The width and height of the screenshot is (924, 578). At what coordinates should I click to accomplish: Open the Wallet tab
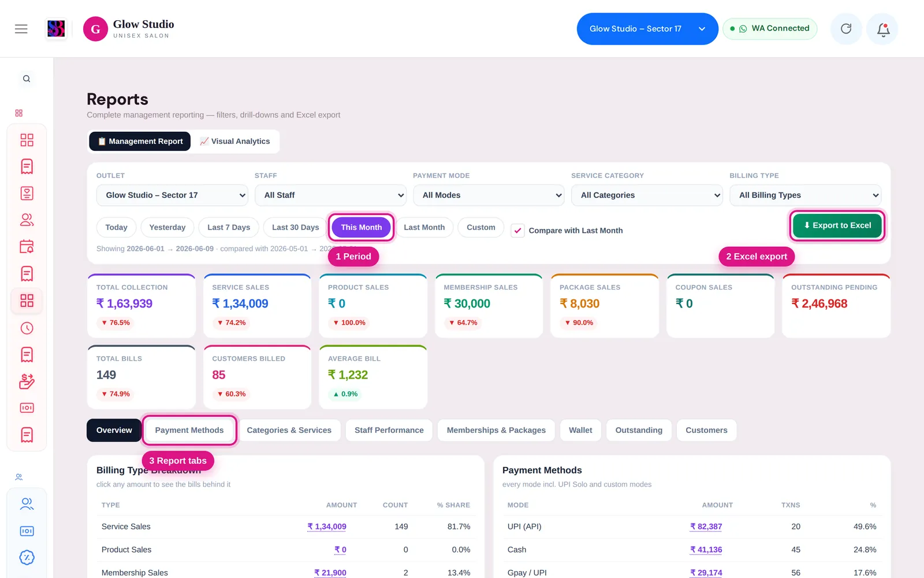[x=580, y=430]
